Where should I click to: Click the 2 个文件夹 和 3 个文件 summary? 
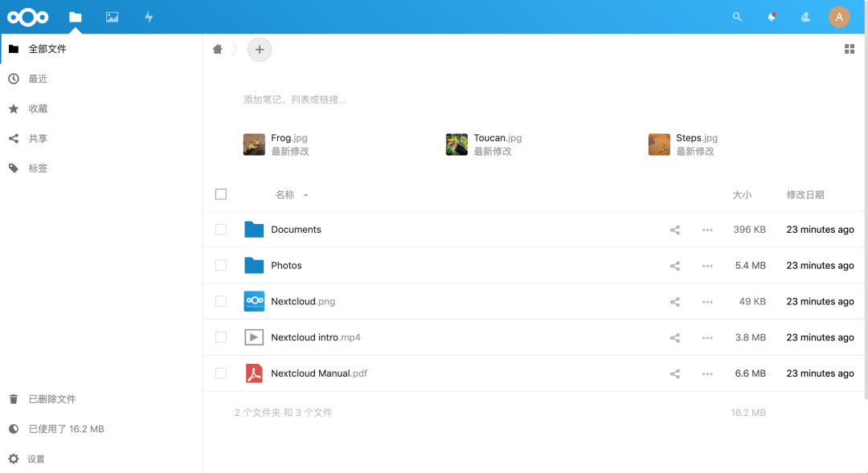[284, 413]
